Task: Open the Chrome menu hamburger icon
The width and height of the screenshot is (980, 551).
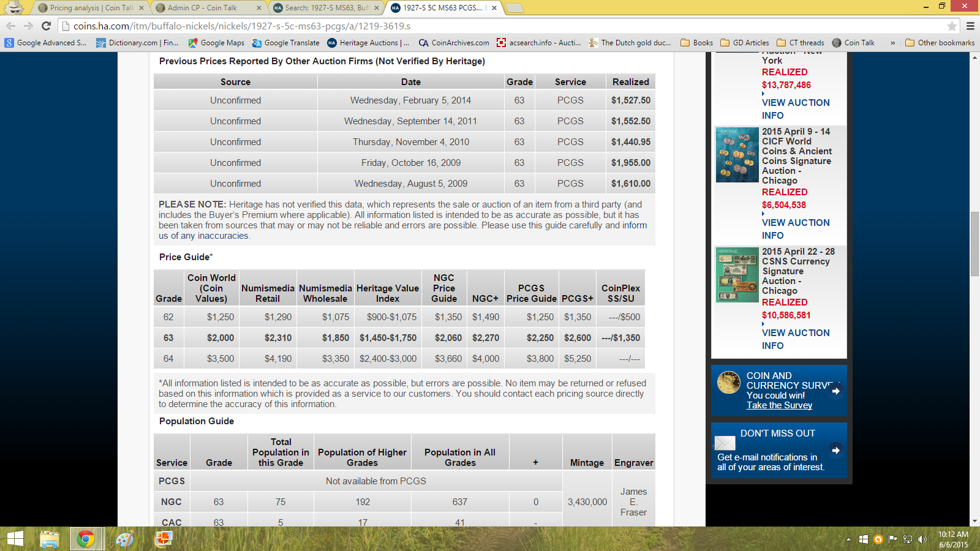Action: [x=970, y=26]
